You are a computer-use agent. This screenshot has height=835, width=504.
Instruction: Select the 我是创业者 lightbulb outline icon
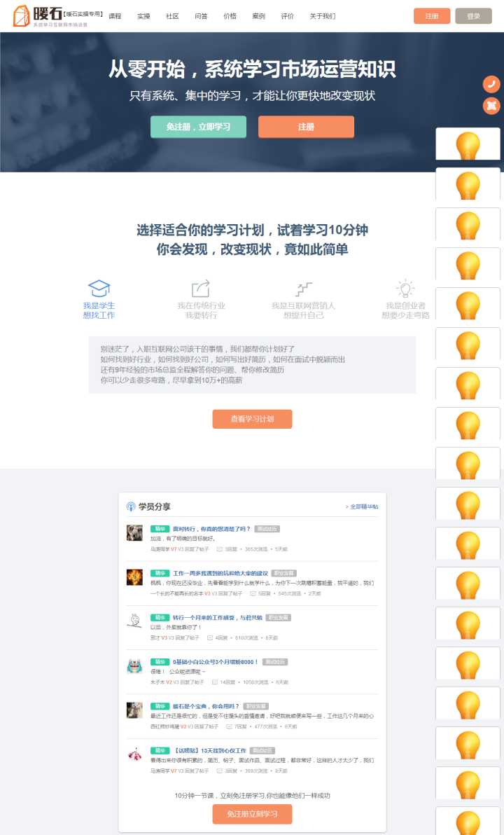pos(405,289)
